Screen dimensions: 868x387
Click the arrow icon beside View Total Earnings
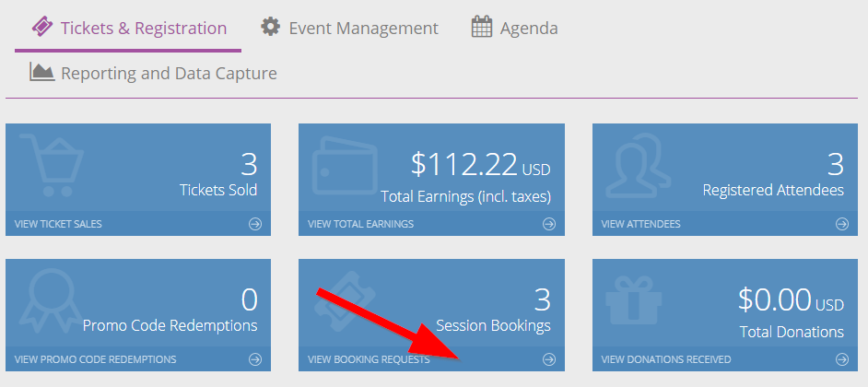[x=548, y=224]
